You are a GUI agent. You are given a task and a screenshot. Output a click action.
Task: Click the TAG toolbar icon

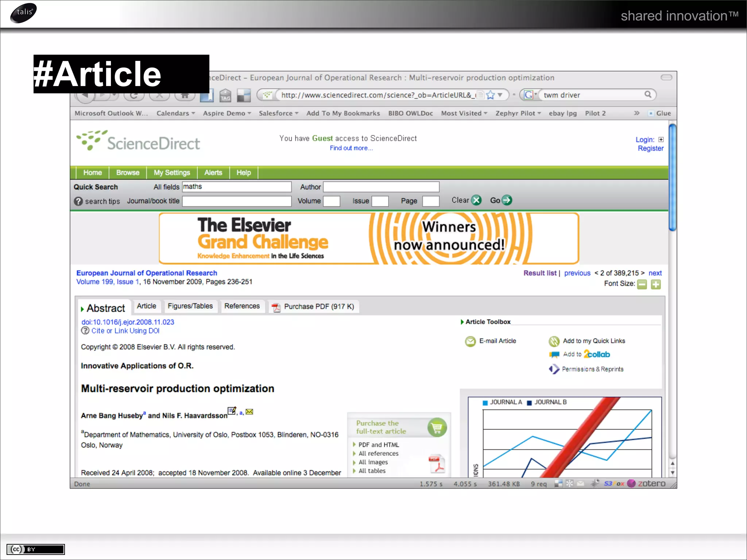pyautogui.click(x=225, y=96)
